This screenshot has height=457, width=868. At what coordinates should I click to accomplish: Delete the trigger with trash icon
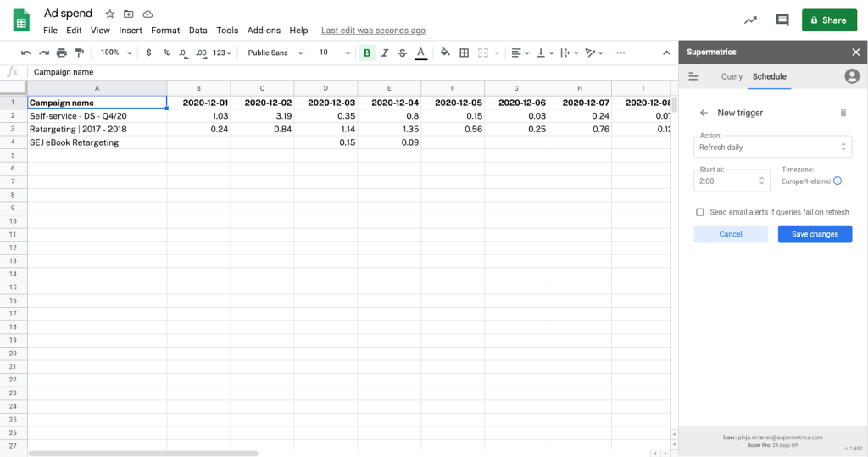pos(843,113)
